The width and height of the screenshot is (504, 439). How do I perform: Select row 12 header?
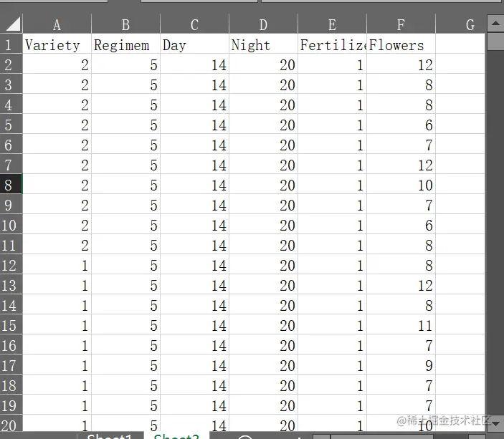pos(11,264)
